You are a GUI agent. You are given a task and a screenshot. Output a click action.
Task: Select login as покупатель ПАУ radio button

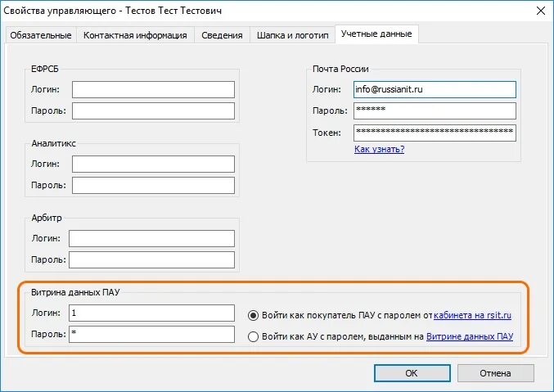[x=253, y=315]
